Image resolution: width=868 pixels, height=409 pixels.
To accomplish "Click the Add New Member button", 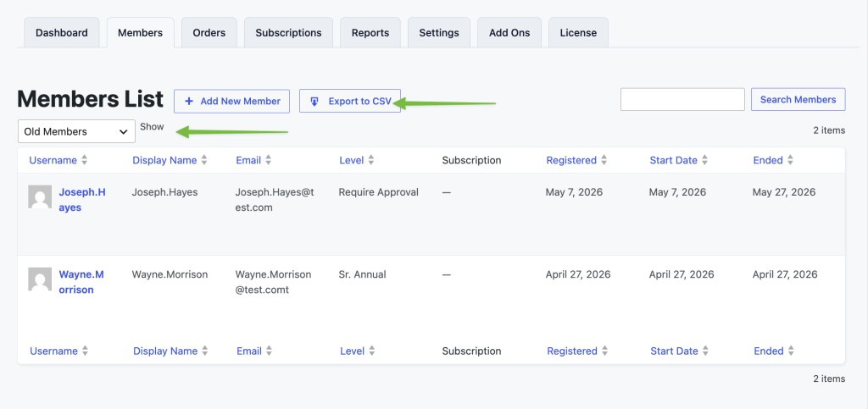I will (x=232, y=101).
